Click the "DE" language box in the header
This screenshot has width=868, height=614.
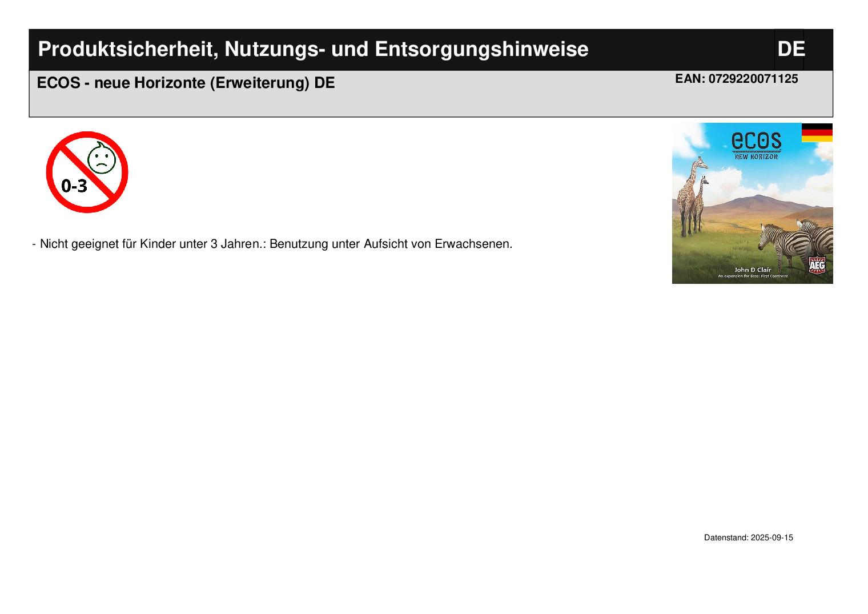(790, 50)
